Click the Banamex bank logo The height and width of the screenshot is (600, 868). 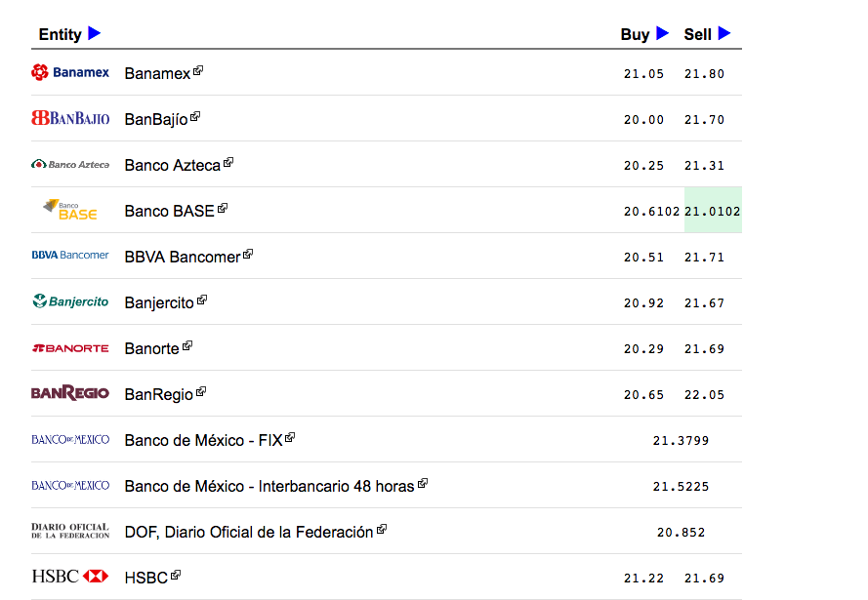click(x=70, y=72)
